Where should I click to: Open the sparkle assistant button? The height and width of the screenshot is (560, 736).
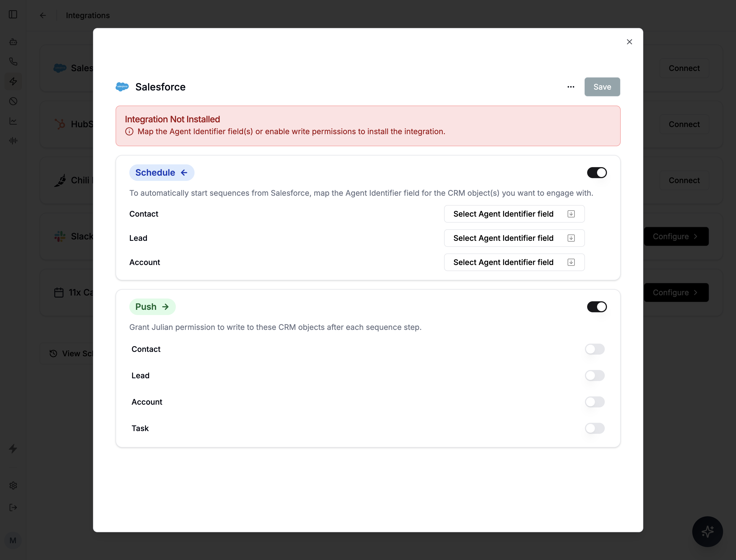click(707, 531)
